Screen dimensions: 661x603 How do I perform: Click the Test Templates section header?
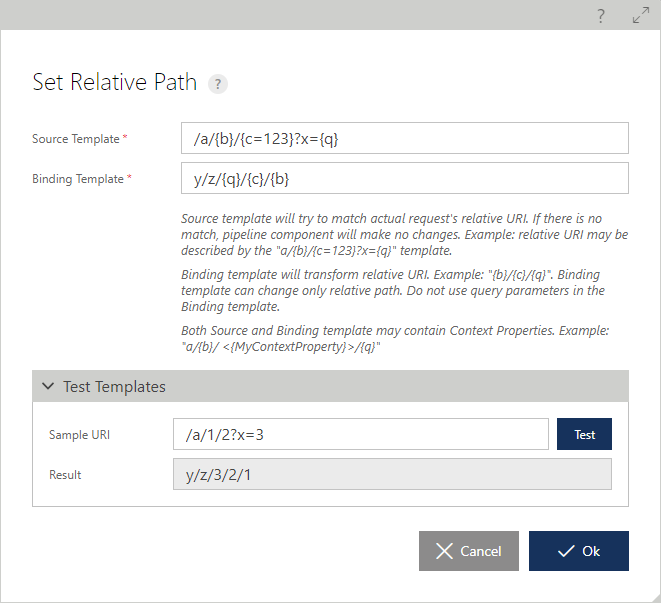pyautogui.click(x=330, y=386)
